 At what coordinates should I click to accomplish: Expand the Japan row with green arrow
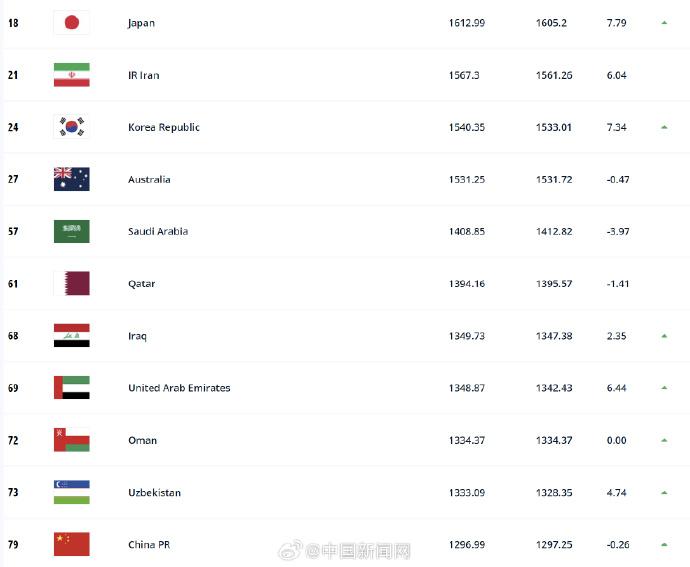[x=664, y=23]
